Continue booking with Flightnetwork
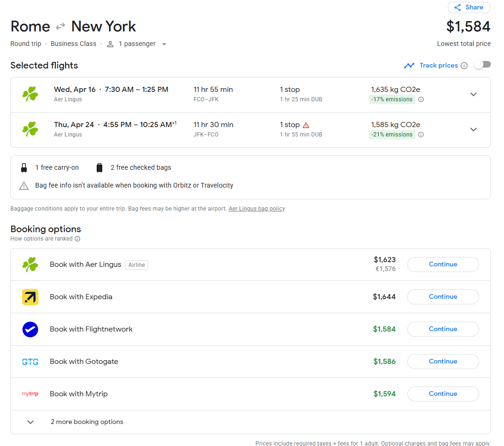 tap(443, 329)
